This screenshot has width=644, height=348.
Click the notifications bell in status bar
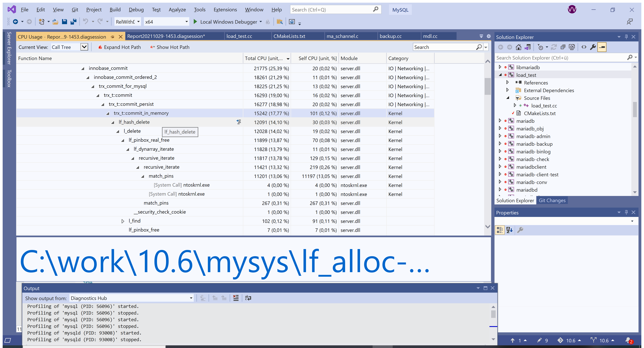coord(628,340)
